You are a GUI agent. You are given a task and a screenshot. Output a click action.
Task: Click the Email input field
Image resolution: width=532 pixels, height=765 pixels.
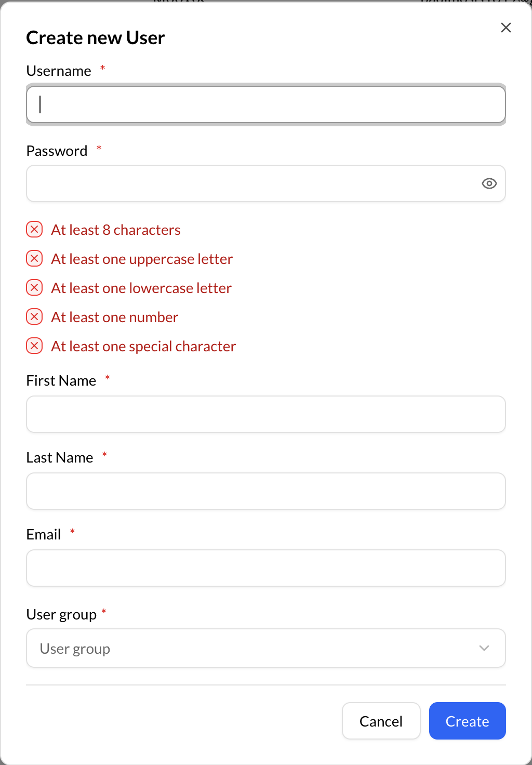click(x=266, y=568)
